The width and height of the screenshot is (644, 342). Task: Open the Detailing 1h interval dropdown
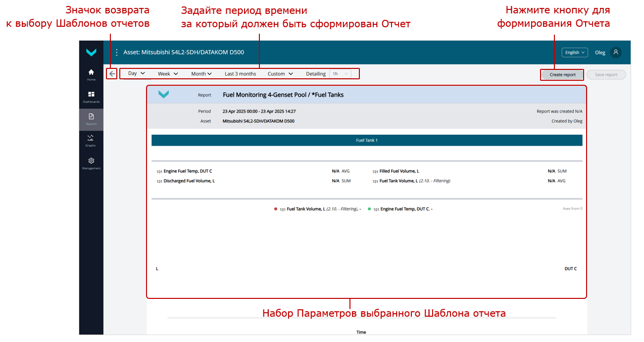click(x=340, y=73)
